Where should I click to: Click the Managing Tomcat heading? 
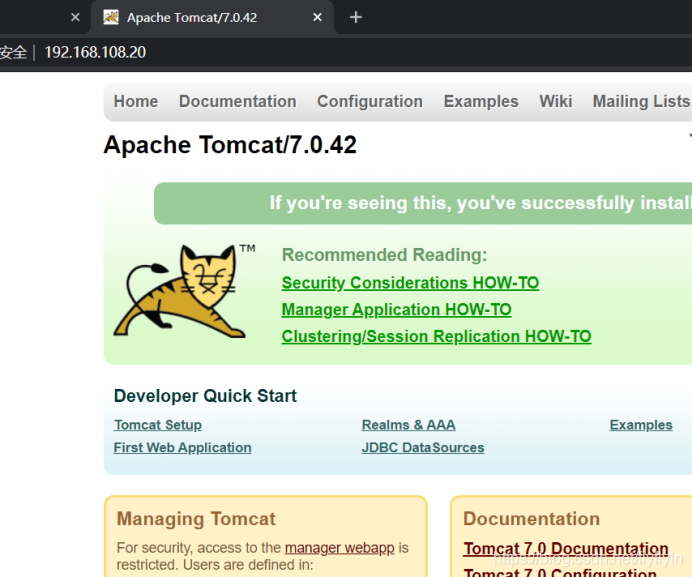coord(196,519)
